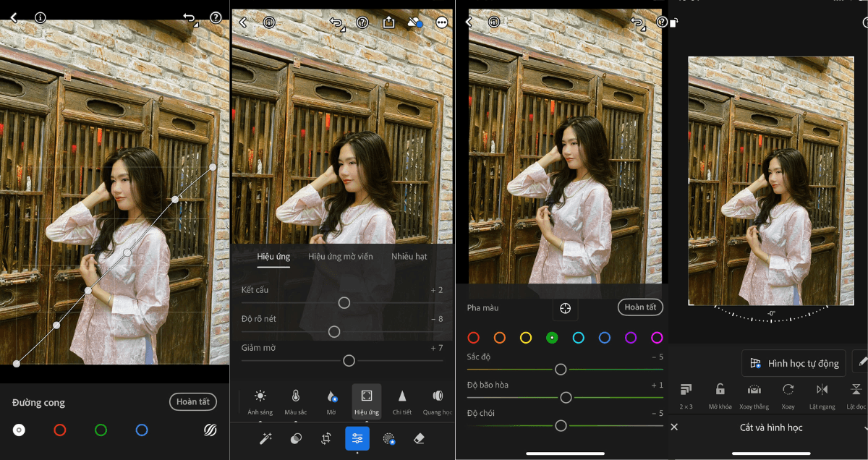Select the green curve channel

101,430
